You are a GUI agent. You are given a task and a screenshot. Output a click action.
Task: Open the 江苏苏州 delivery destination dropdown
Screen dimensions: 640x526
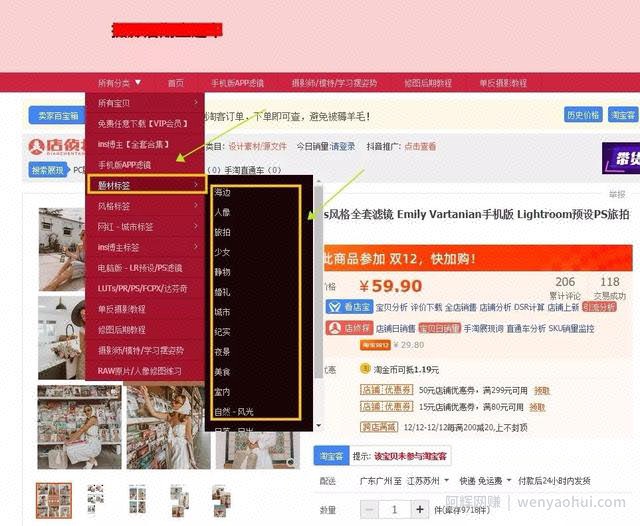(x=427, y=481)
